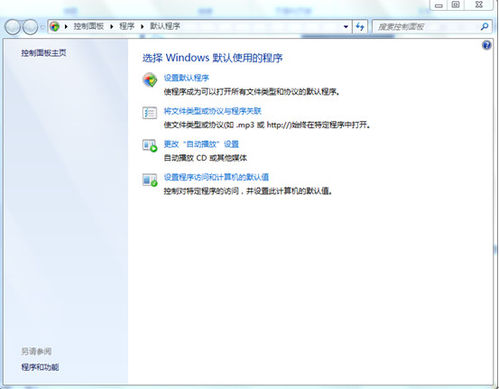The width and height of the screenshot is (499, 389).
Task: Click the recent pages dropdown beside forward button
Action: coord(42,27)
